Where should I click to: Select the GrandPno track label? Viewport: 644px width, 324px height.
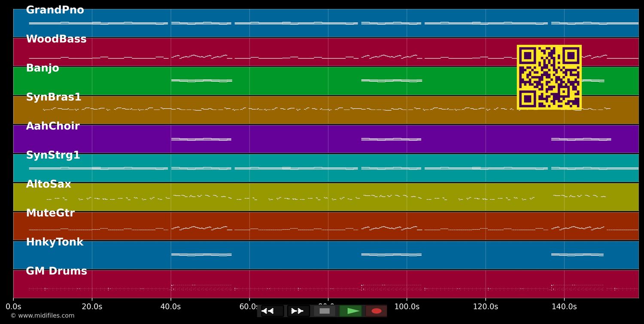tap(55, 10)
